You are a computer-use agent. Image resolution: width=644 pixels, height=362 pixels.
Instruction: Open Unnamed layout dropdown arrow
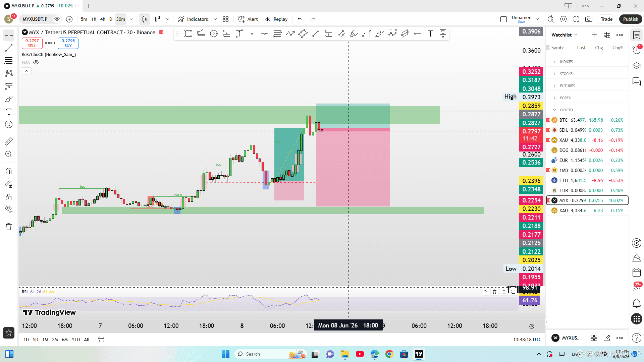[x=537, y=19]
